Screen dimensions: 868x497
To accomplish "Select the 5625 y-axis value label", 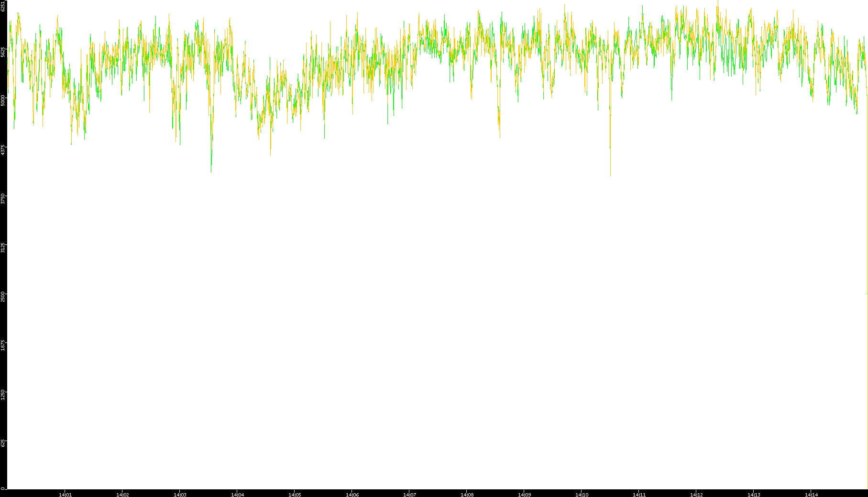I will tap(3, 52).
